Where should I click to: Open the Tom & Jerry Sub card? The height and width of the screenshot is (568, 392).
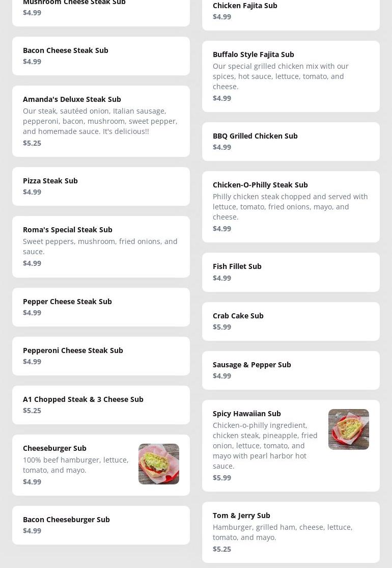[x=291, y=532]
